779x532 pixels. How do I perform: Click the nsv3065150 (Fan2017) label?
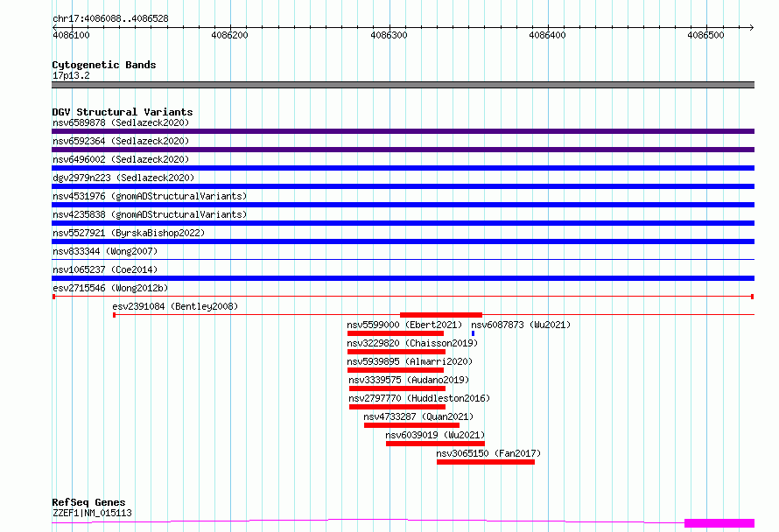[488, 453]
